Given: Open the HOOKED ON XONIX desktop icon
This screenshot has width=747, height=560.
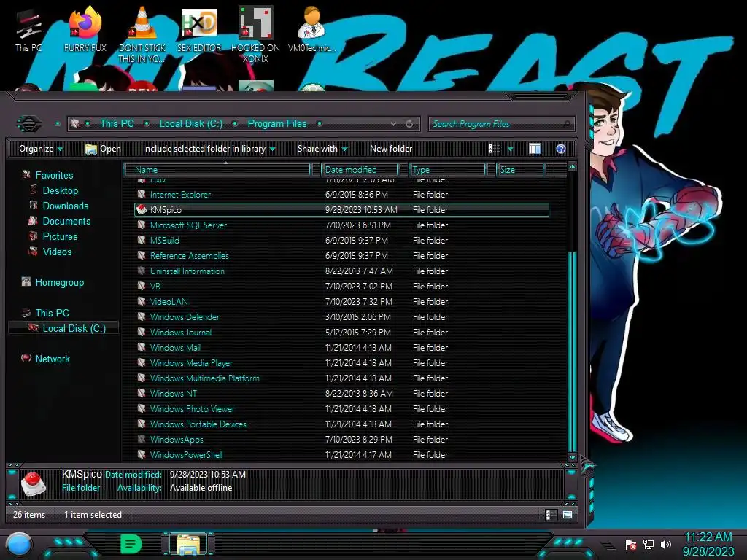Looking at the screenshot, I should (256, 34).
